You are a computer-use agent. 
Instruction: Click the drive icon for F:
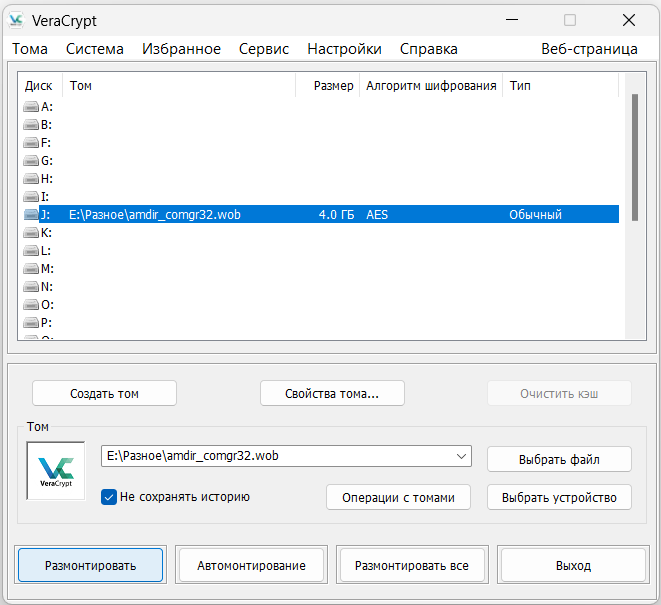(31, 143)
